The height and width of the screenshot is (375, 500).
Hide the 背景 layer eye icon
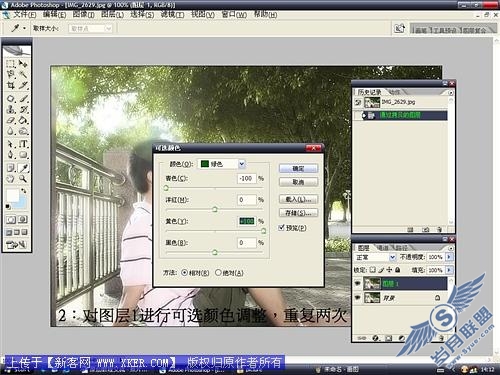click(x=358, y=297)
